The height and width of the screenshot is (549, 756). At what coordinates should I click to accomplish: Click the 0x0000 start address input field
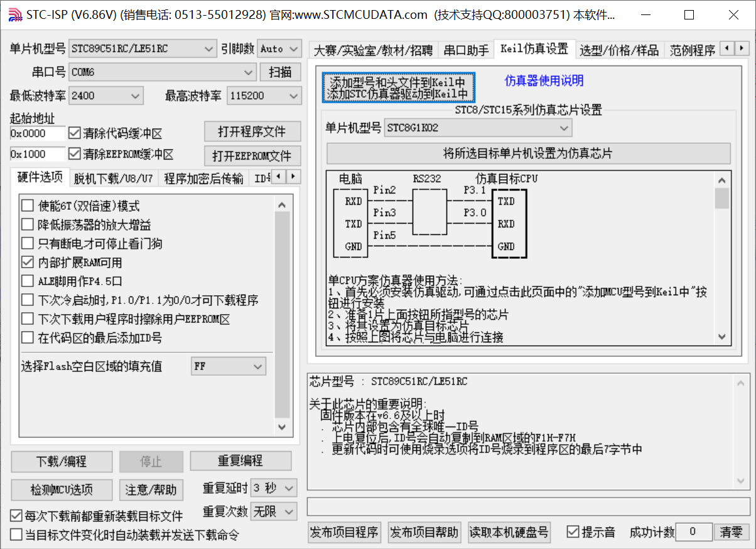pos(36,132)
